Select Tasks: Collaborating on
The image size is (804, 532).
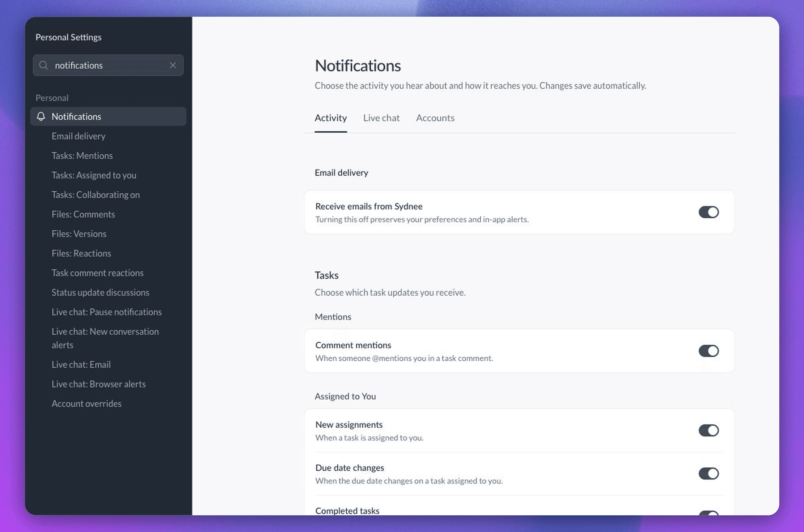tap(96, 195)
